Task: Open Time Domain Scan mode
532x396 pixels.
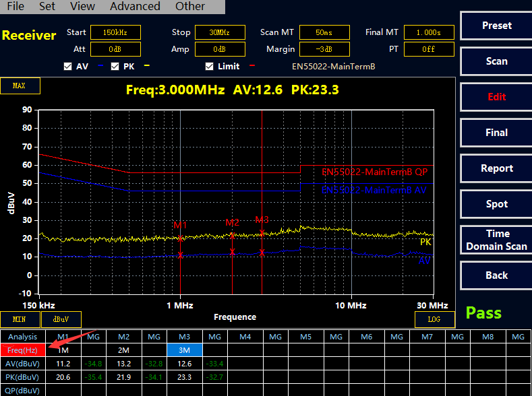Action: point(496,240)
